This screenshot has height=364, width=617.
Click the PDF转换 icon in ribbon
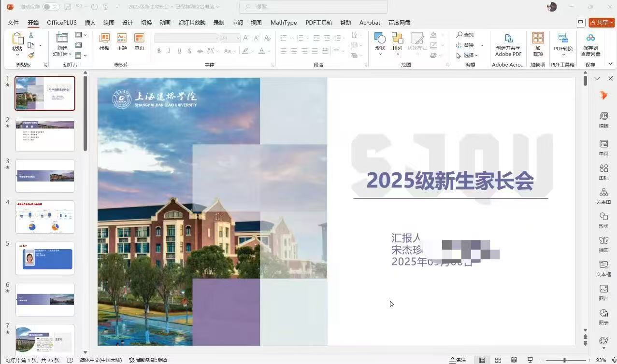[563, 39]
